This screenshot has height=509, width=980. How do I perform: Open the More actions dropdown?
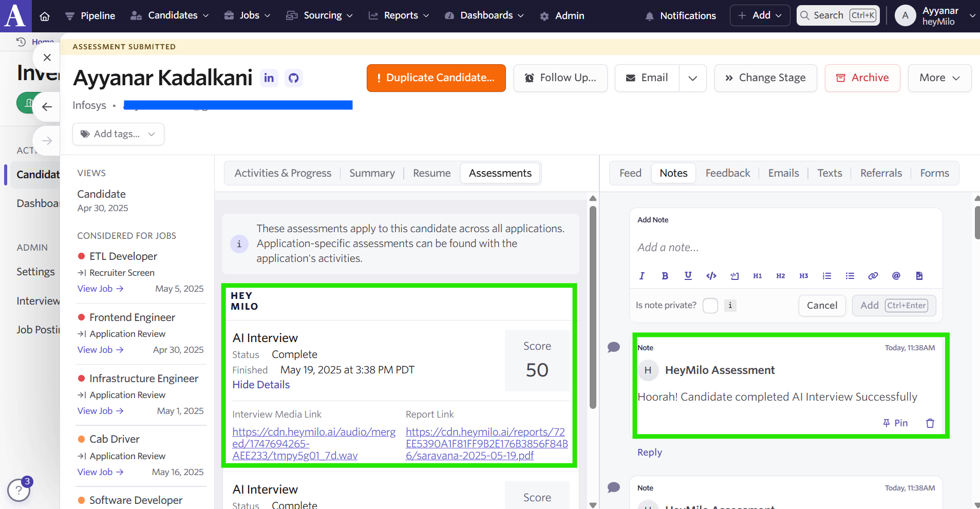point(939,78)
